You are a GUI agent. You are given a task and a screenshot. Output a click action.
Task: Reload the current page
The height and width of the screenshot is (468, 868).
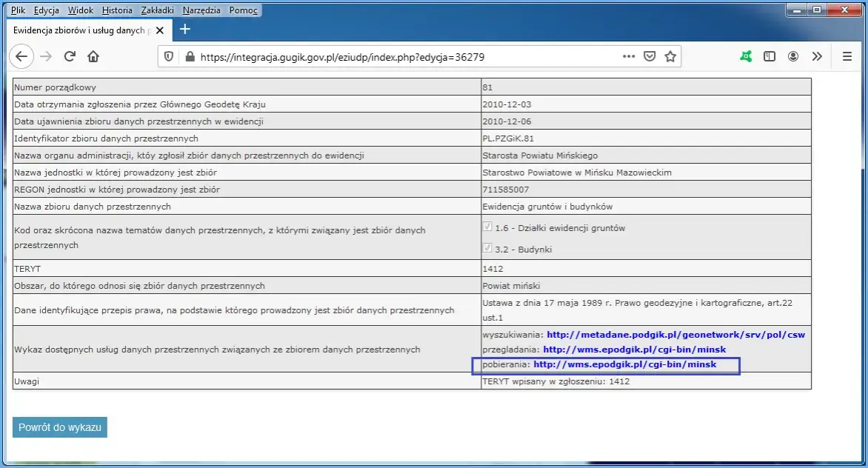click(70, 56)
